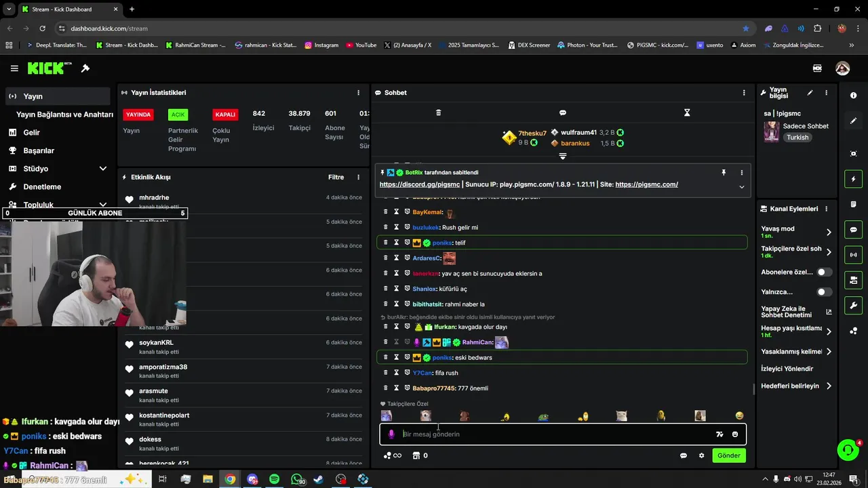Open pinned message three-dot options

point(741,173)
